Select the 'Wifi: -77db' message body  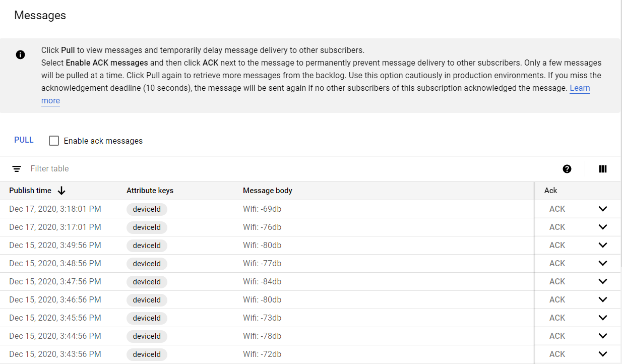tap(262, 264)
